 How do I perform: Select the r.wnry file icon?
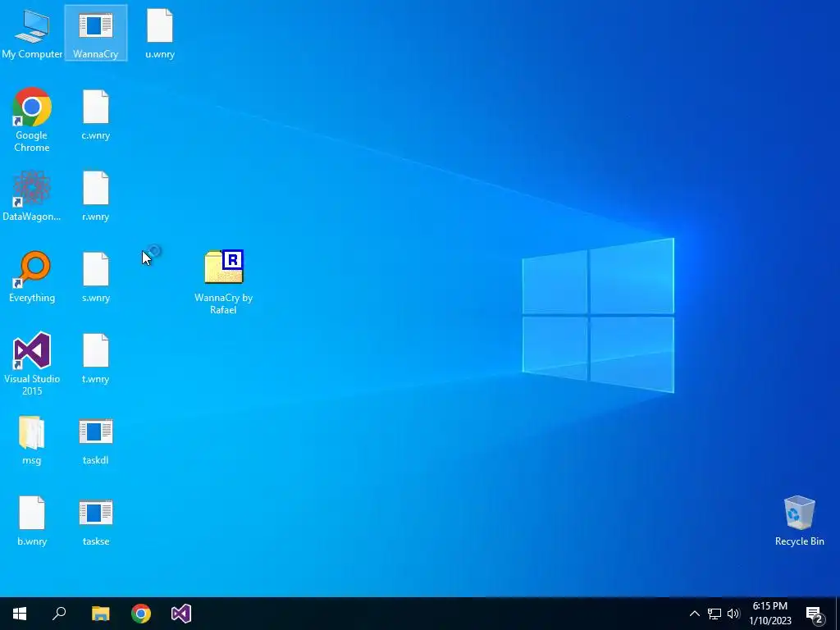95,196
